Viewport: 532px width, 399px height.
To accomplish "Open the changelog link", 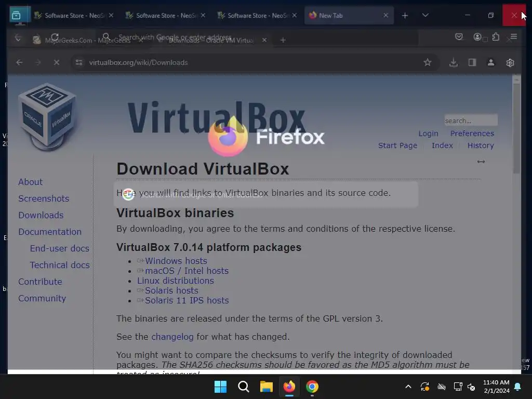I will [x=172, y=337].
